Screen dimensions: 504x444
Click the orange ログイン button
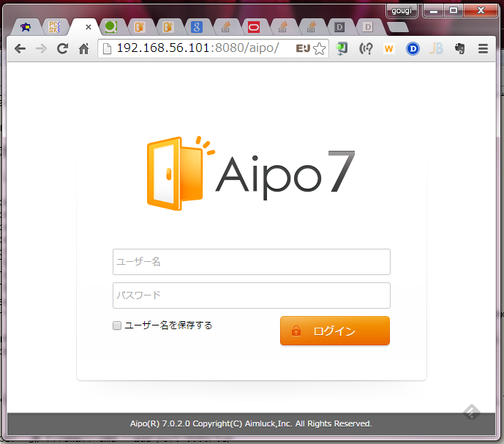point(334,331)
